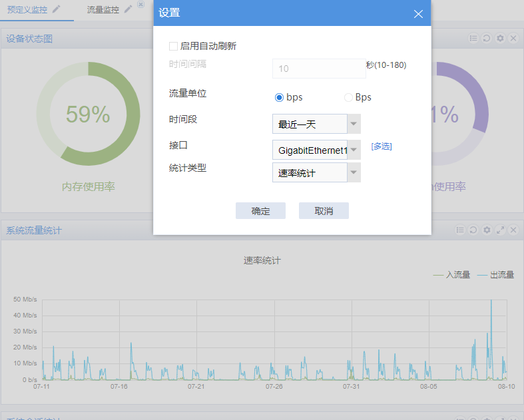Click the 内存使用率 label
The height and width of the screenshot is (420, 524).
point(89,186)
